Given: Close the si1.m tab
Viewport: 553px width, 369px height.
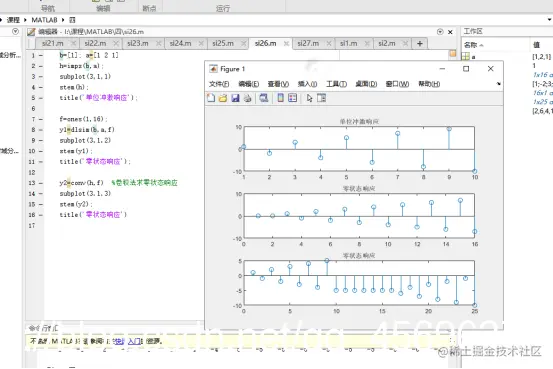Looking at the screenshot, I should (x=367, y=43).
